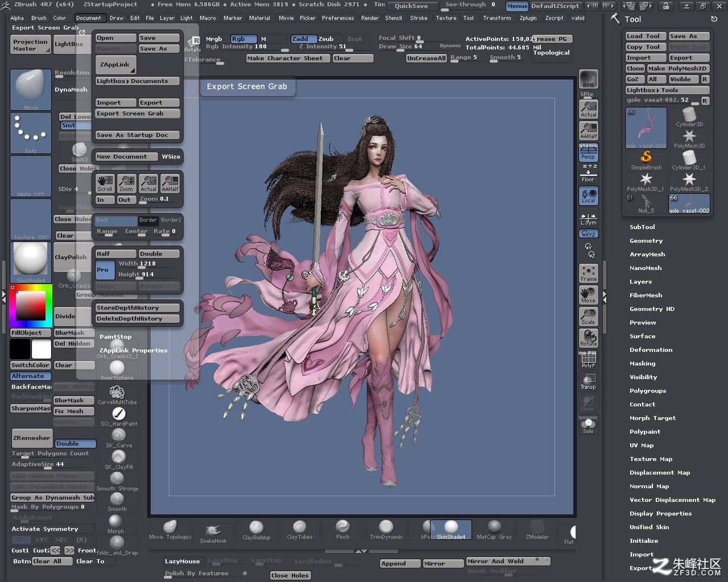Select the CurveMultiTube brush
The image size is (728, 582).
[x=117, y=395]
